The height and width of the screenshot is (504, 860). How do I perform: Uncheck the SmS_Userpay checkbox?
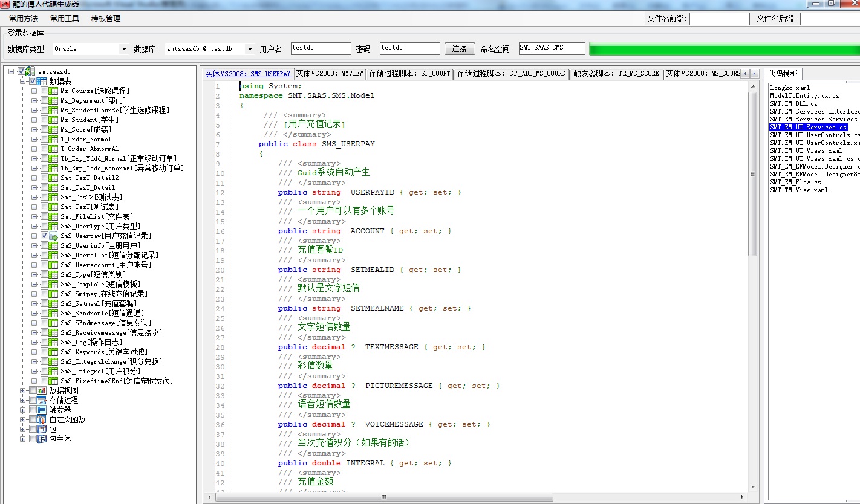point(44,236)
